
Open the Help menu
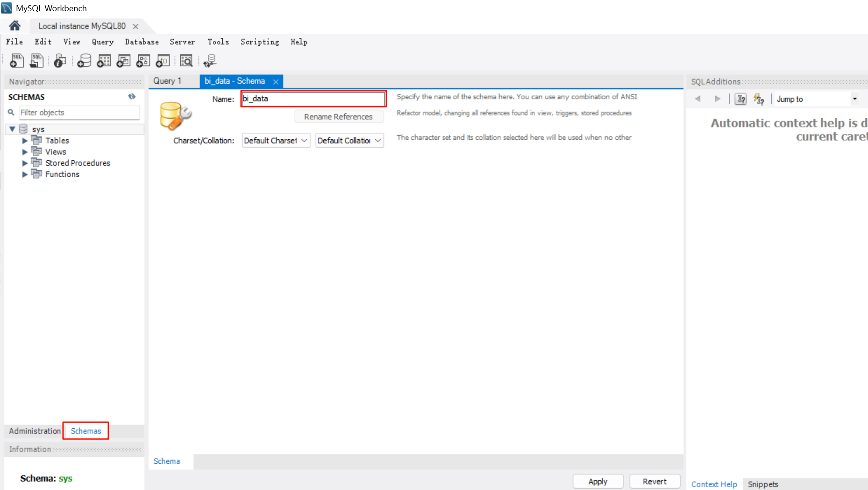coord(299,42)
